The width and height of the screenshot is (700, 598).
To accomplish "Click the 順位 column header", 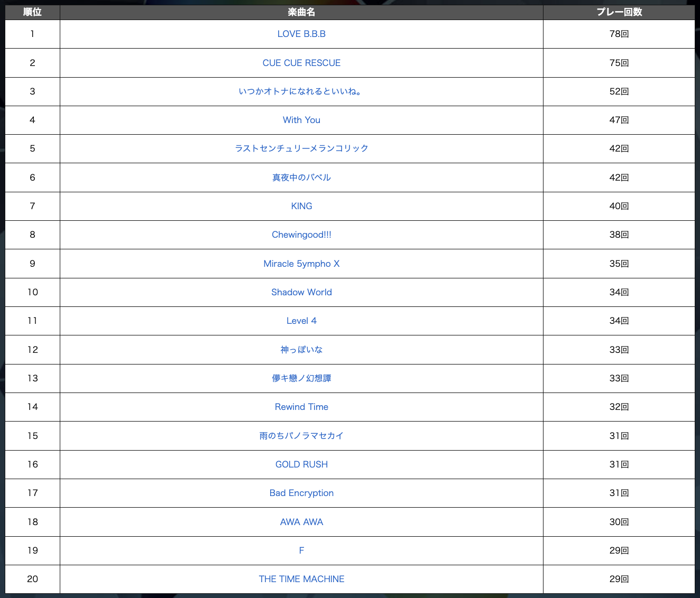I will [32, 12].
